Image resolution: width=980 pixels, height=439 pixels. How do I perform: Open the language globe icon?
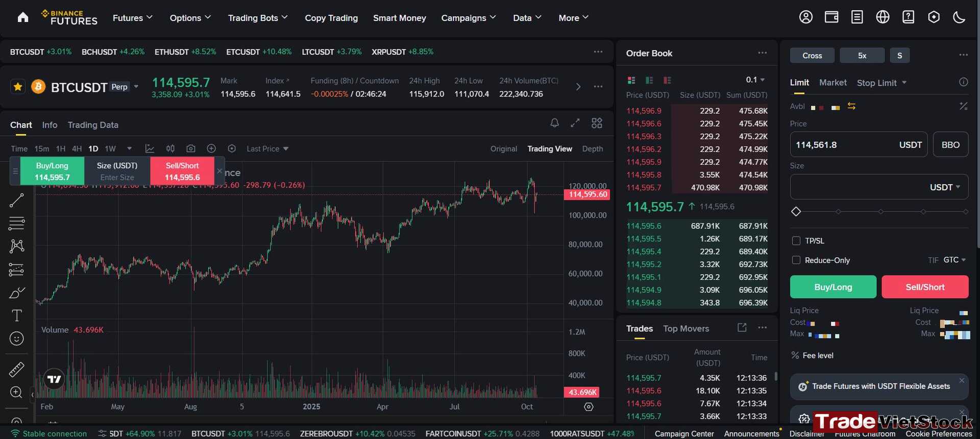883,17
